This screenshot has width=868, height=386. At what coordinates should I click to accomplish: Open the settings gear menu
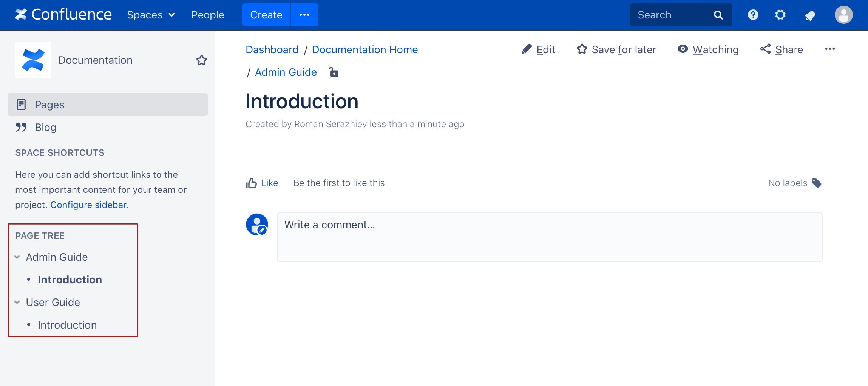pos(780,15)
